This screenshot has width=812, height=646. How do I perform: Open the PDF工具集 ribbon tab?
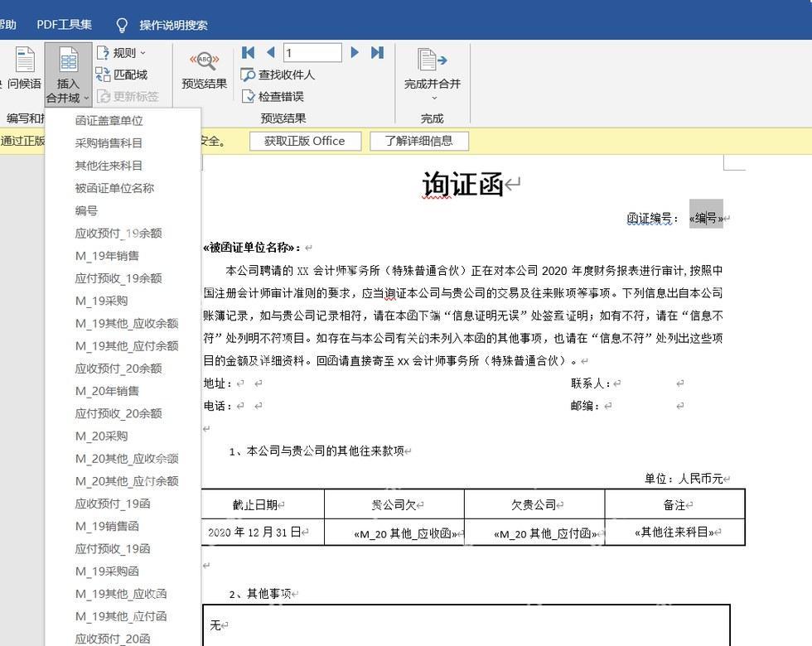pos(65,24)
